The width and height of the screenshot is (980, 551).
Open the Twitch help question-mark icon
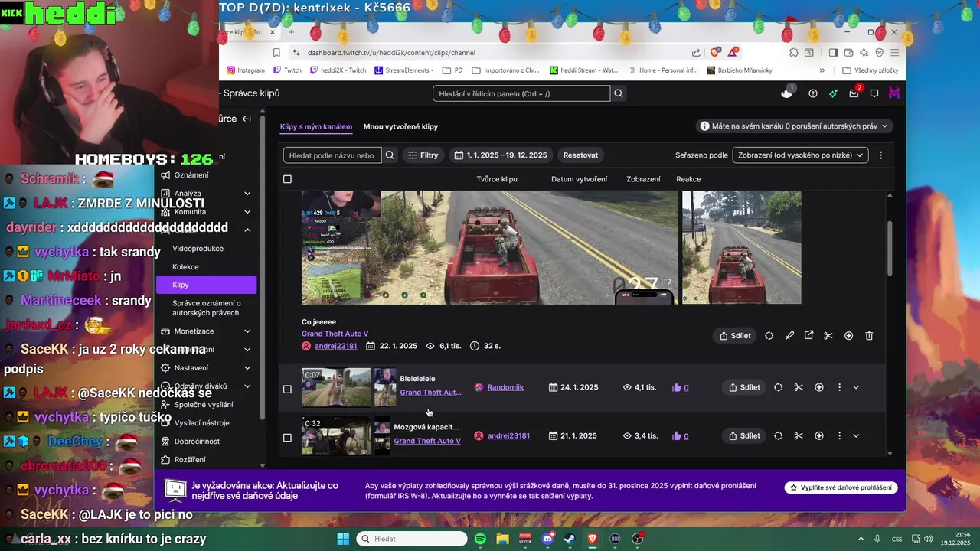click(813, 93)
